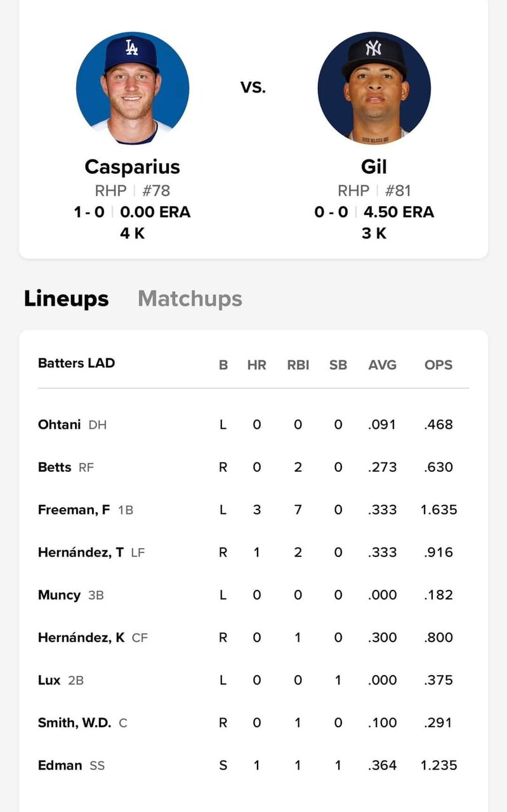Click the OPS column header
507x812 pixels.
point(438,365)
